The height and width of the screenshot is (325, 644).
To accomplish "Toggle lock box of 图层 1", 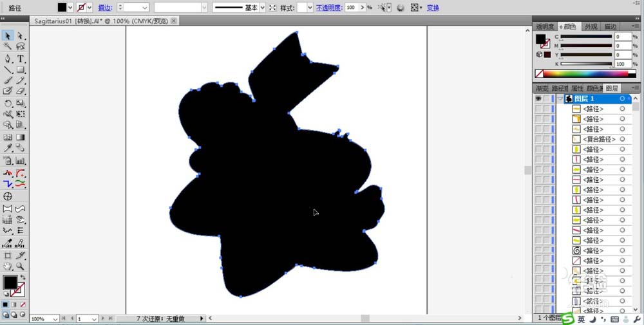I will [546, 98].
